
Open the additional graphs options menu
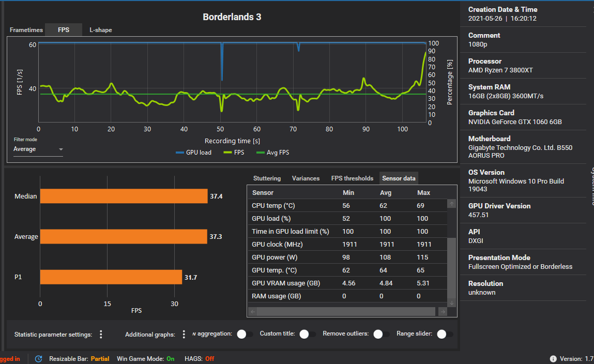coord(184,335)
